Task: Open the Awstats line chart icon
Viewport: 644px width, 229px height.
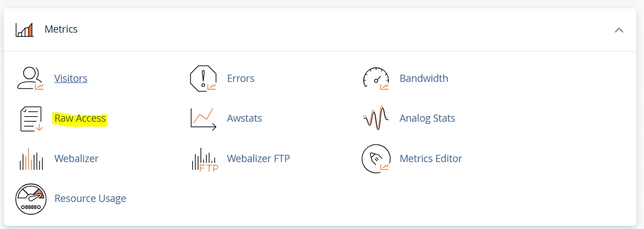Action: [203, 118]
